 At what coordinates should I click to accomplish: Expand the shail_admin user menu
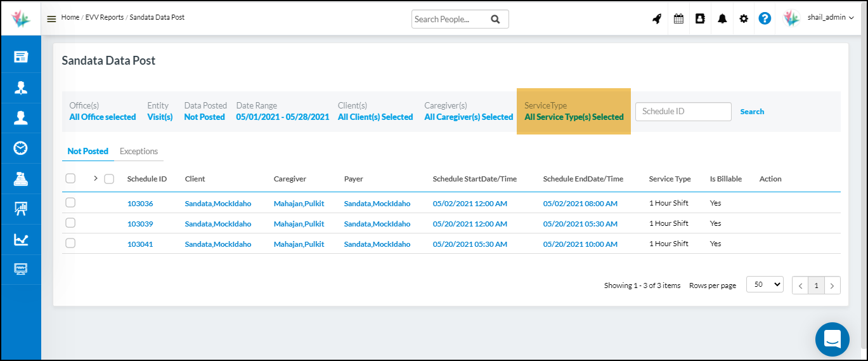(x=831, y=18)
